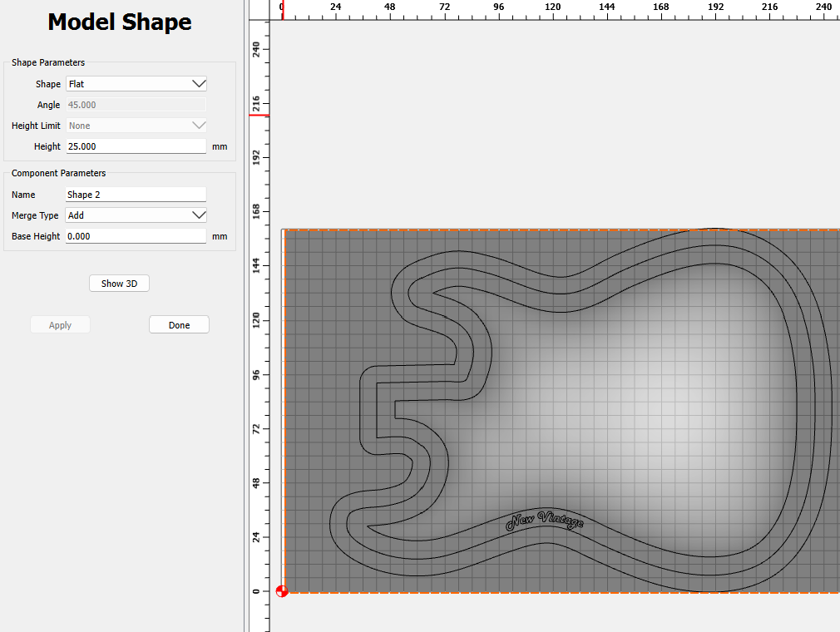Click the splitter between panel and drawing view
840x632 pixels.
click(246, 316)
